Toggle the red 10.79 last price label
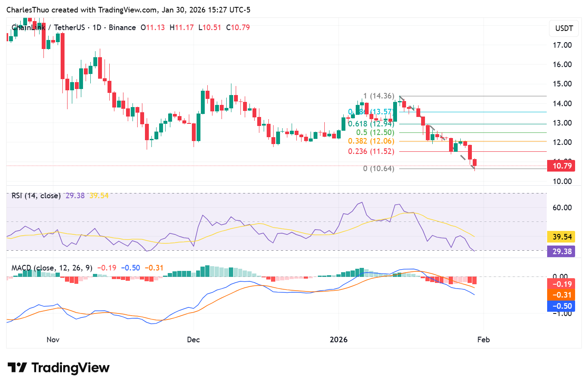 point(561,166)
